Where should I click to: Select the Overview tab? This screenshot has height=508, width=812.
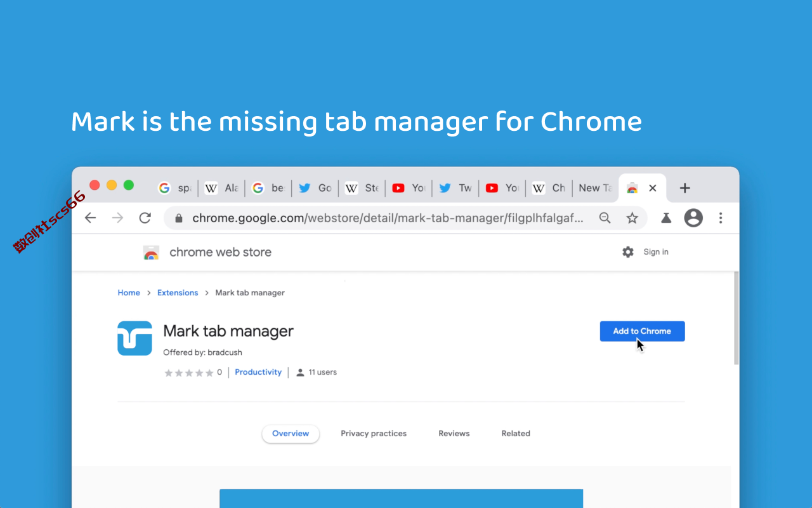coord(291,434)
